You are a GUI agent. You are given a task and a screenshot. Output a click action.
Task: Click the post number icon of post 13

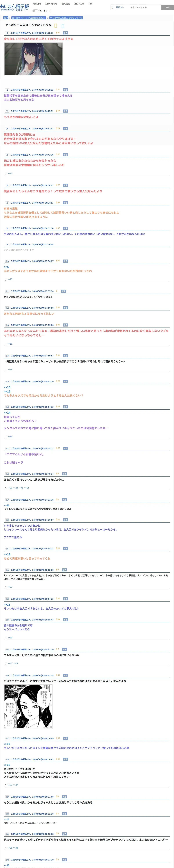coord(7,325)
